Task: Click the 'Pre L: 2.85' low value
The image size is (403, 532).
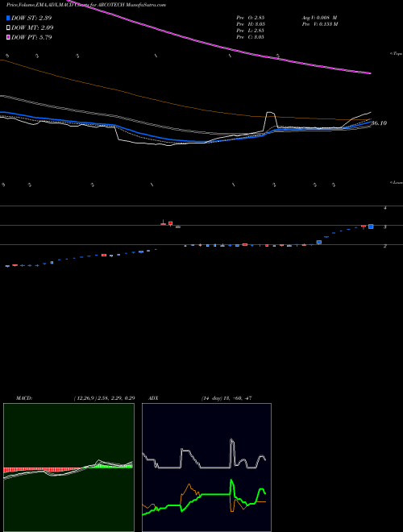Action: [251, 31]
